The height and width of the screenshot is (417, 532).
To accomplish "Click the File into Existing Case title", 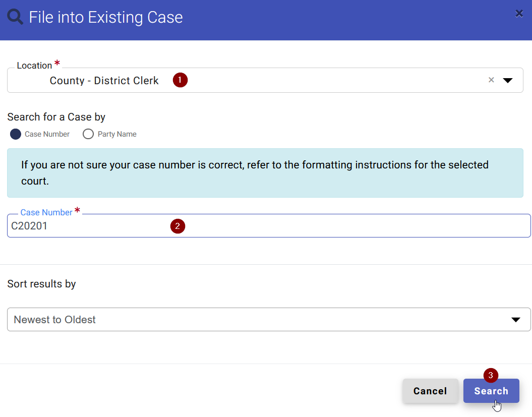I will pyautogui.click(x=106, y=17).
